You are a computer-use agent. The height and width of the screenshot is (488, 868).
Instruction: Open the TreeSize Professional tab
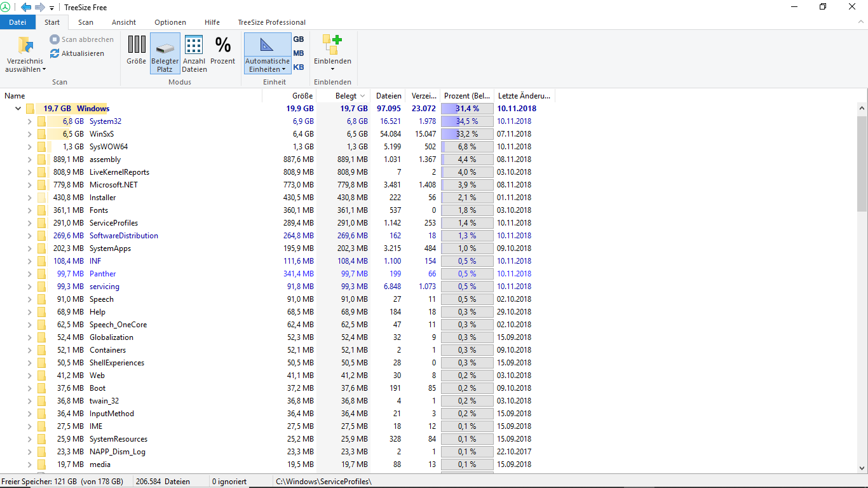272,22
